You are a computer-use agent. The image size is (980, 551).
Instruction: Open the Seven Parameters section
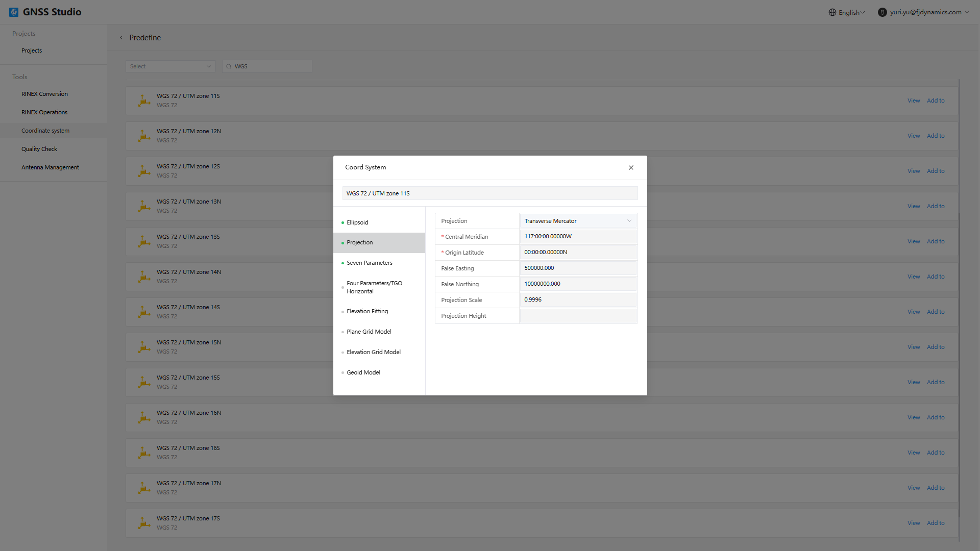pos(369,263)
